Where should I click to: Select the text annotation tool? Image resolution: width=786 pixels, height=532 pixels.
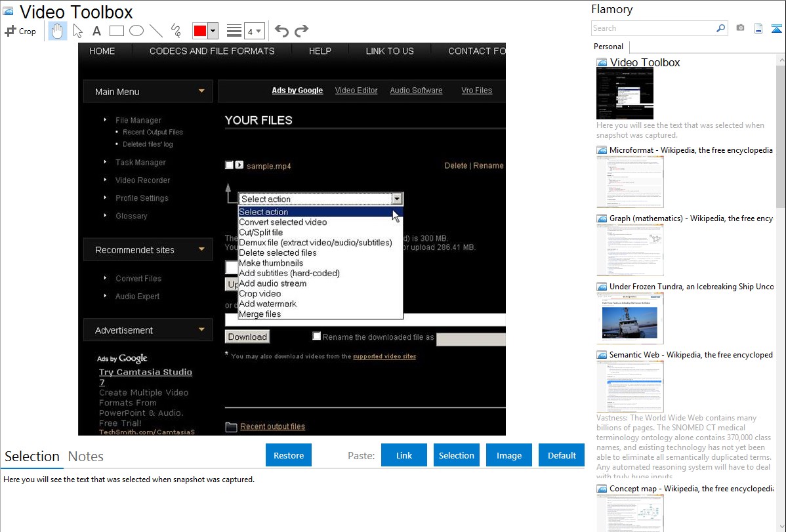96,31
